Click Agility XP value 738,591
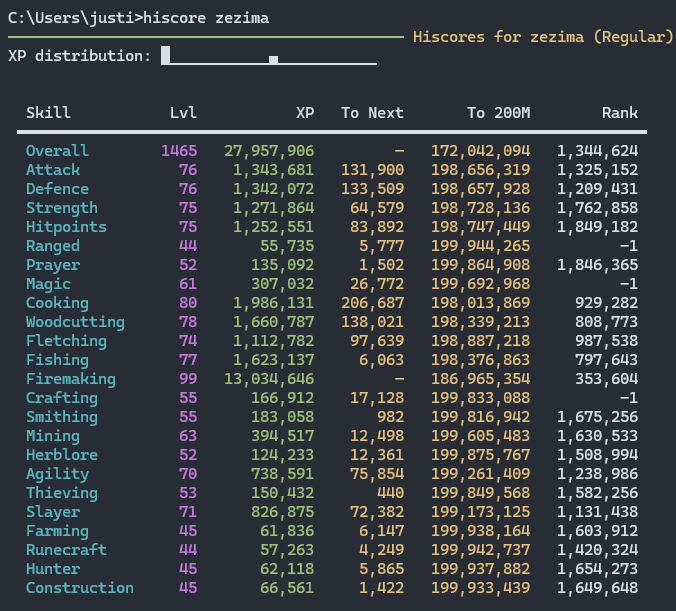 click(282, 474)
